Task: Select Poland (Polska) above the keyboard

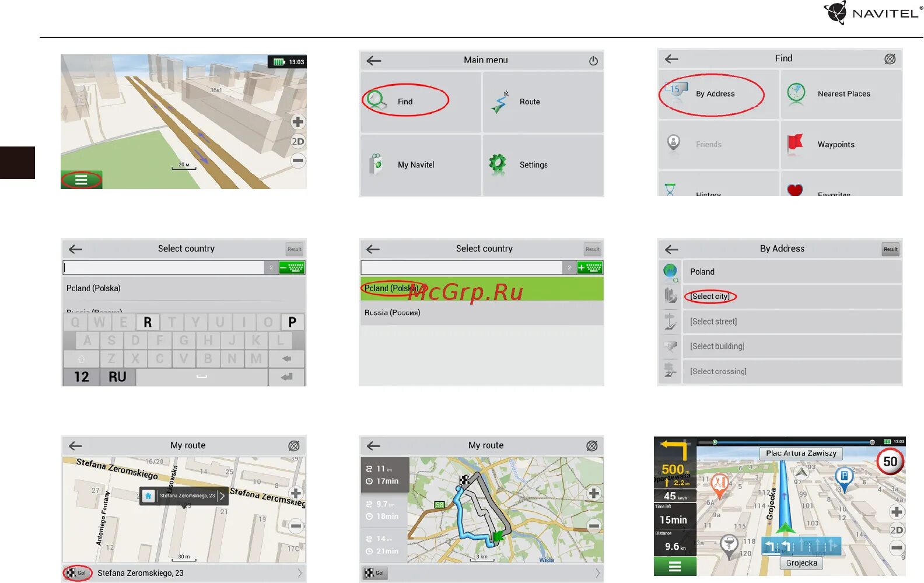Action: click(183, 288)
